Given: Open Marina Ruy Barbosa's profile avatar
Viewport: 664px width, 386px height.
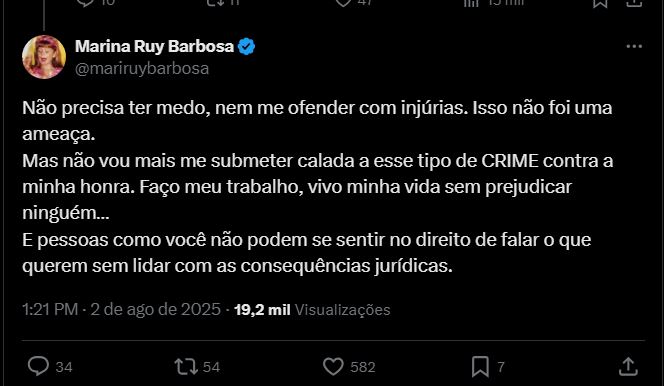Looking at the screenshot, I should [44, 57].
